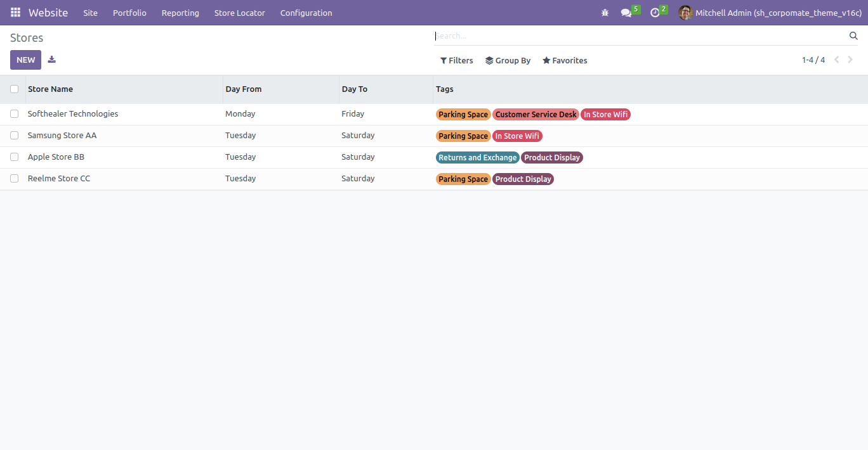Open the Softhealer Technologies record
The image size is (868, 450).
(73, 114)
